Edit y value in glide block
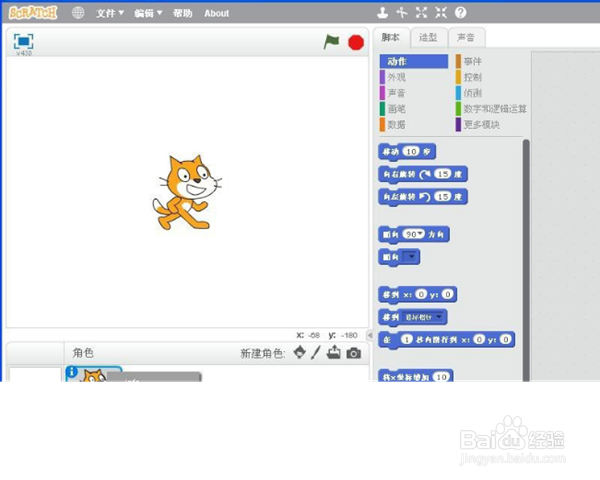Viewport: 600px width, 480px height. [505, 339]
